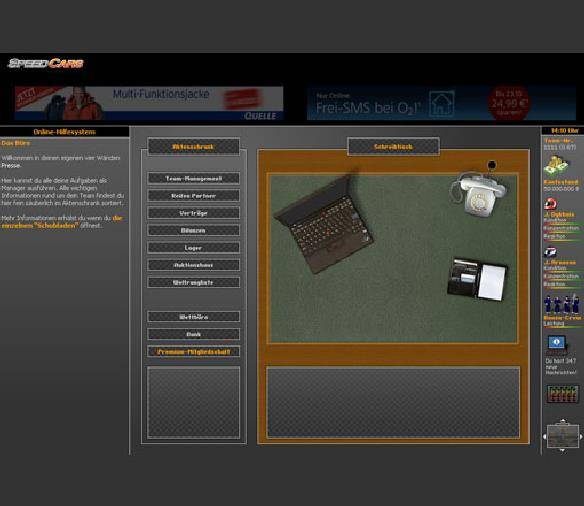Open the blue messages monitor icon
Viewport: 584px width, 506px height.
557,343
